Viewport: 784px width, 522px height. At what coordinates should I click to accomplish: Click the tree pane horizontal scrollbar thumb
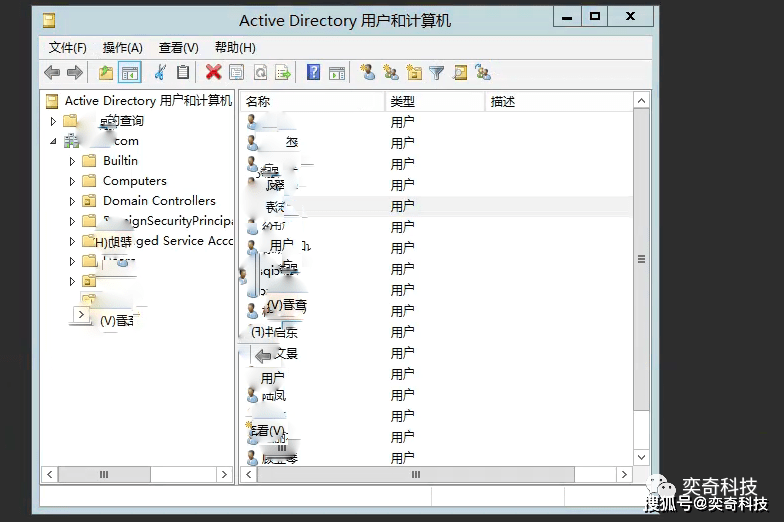click(104, 474)
